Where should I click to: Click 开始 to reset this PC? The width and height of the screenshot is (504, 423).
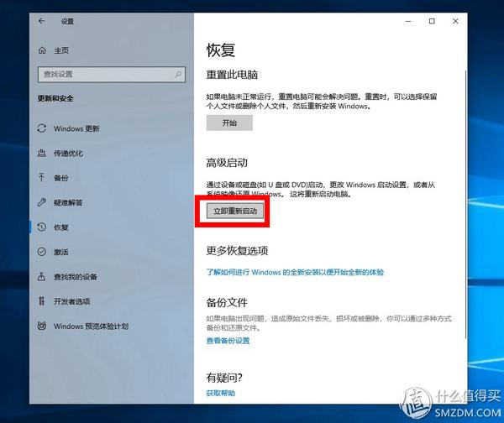coord(229,123)
